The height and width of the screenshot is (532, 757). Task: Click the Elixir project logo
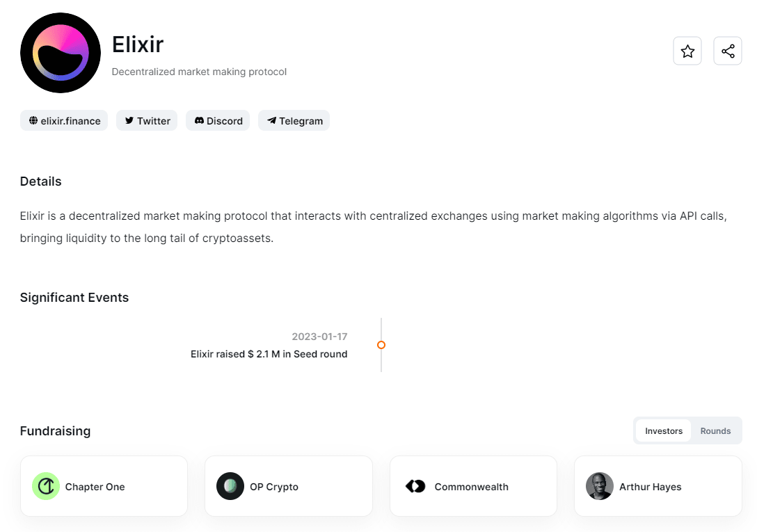61,53
